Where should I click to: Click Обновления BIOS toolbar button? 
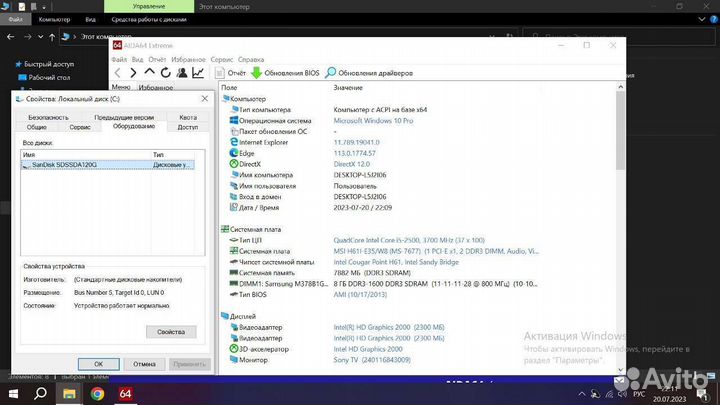(285, 73)
